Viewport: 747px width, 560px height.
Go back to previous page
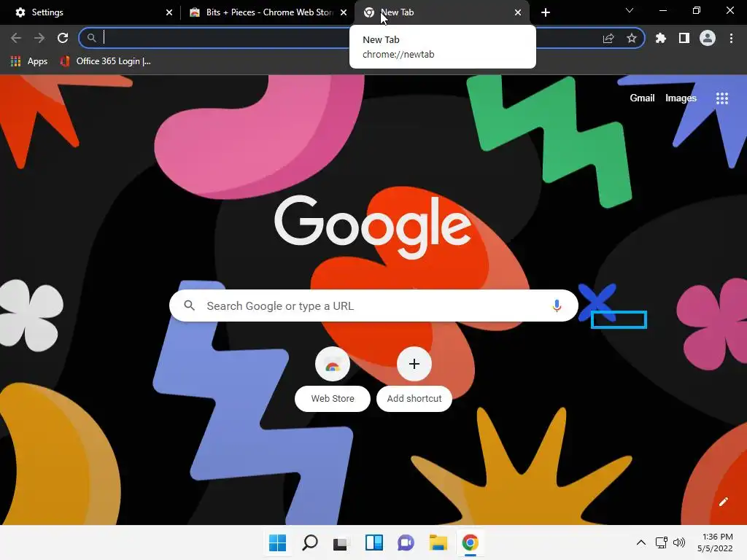coord(16,38)
